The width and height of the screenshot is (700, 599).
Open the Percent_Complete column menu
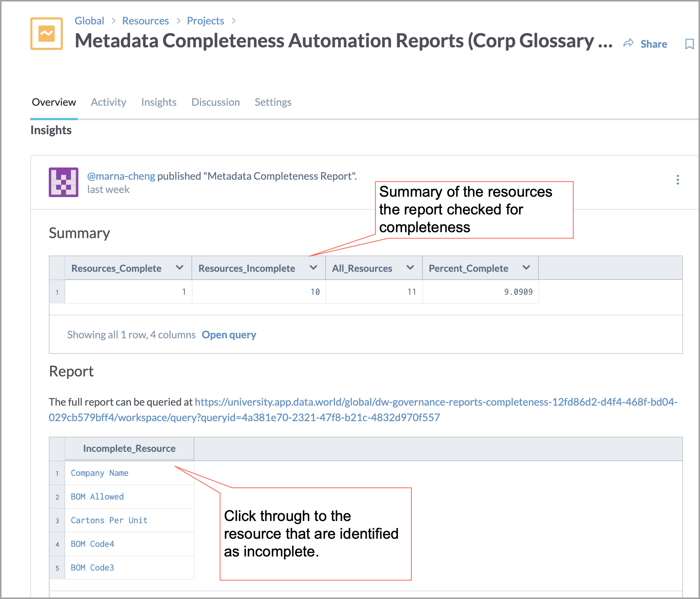(526, 268)
